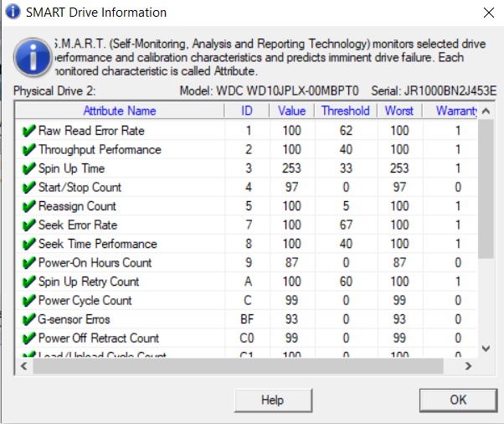Sort by the ID column header
Image resolution: width=504 pixels, height=424 pixels.
(248, 111)
